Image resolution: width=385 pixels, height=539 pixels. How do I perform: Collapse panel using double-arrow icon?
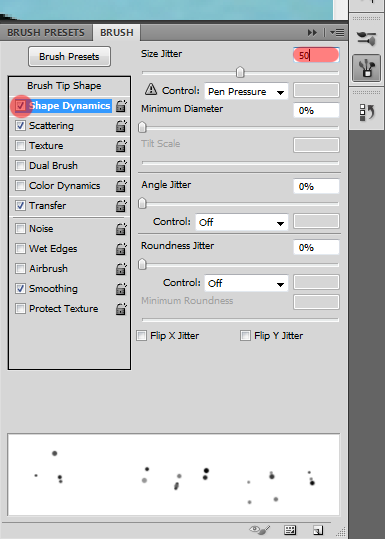pyautogui.click(x=312, y=33)
